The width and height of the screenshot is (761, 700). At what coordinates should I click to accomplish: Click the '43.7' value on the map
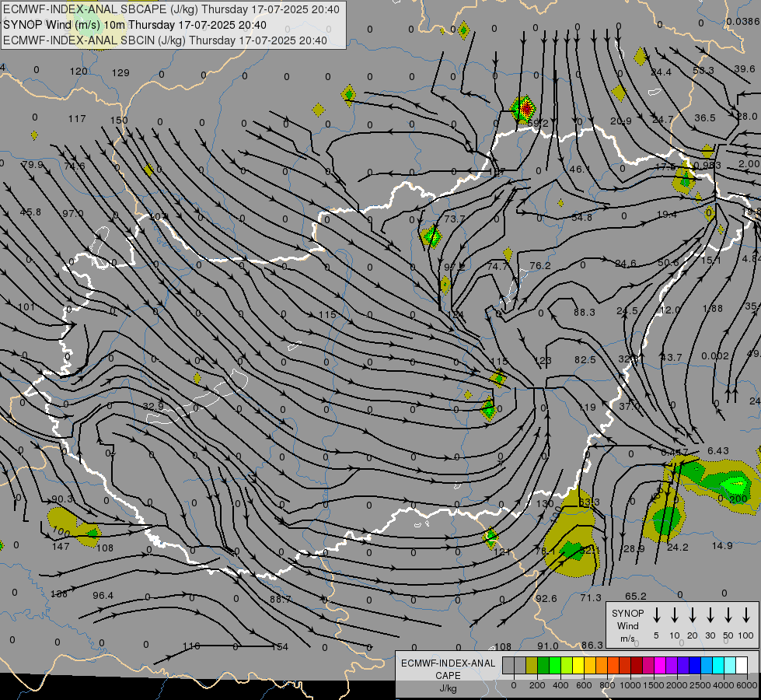671,358
